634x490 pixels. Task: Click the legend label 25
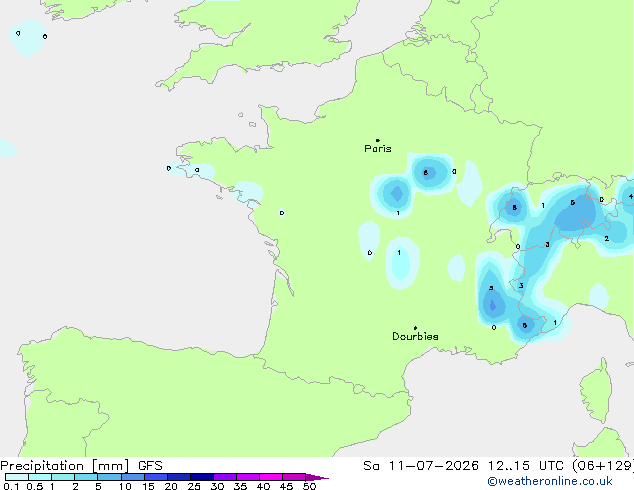point(194,486)
